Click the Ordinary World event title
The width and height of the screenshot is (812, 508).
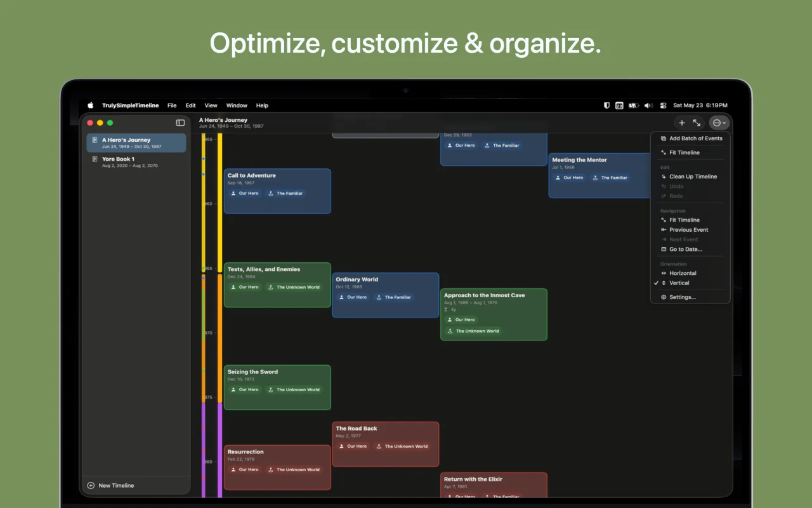pos(357,279)
